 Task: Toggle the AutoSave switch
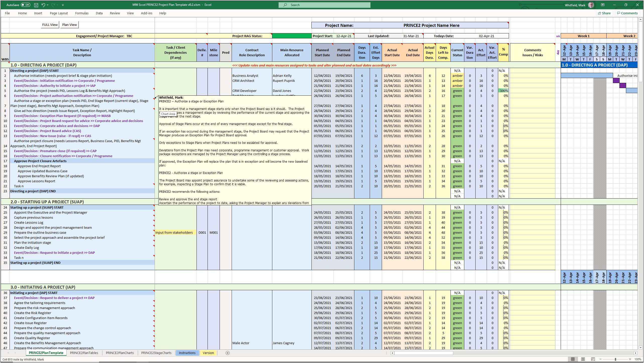coord(26,5)
